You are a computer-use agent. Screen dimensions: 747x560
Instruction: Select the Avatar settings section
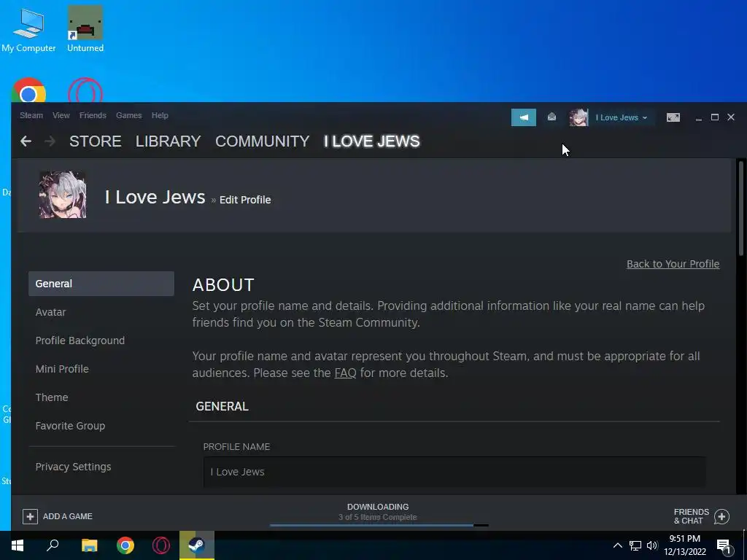50,312
